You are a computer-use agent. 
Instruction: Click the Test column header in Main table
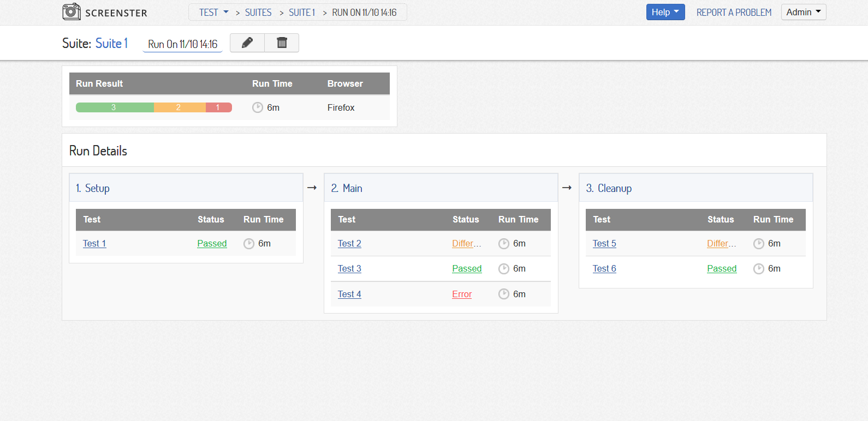[x=347, y=220]
